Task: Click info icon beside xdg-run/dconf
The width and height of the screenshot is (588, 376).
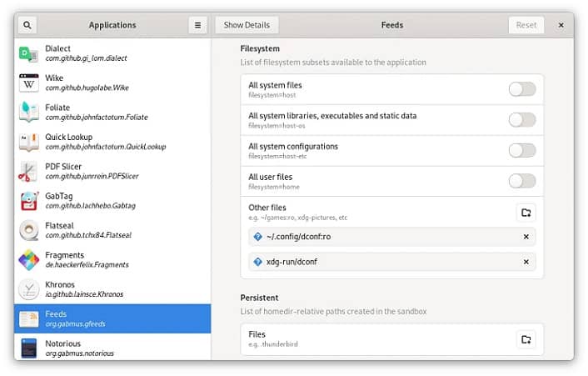Action: (x=257, y=262)
